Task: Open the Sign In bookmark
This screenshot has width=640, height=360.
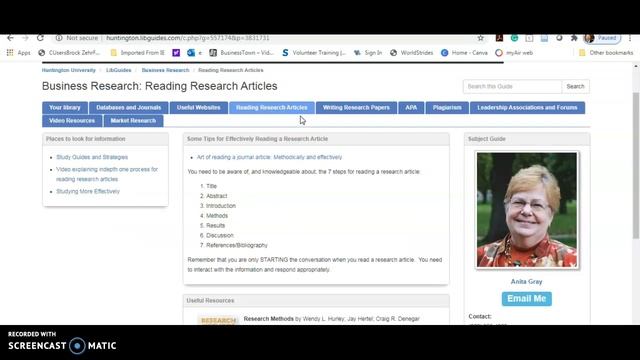Action: pyautogui.click(x=368, y=53)
